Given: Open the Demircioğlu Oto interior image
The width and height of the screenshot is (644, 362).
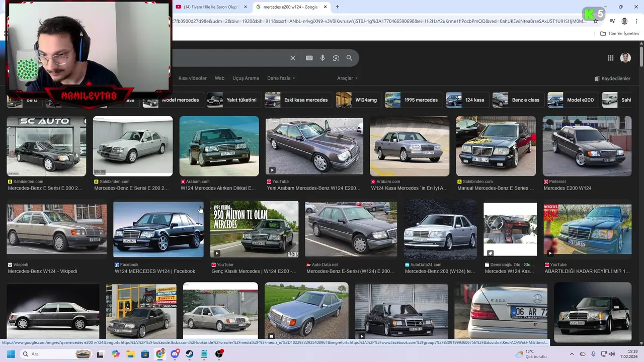Looking at the screenshot, I should click(510, 229).
